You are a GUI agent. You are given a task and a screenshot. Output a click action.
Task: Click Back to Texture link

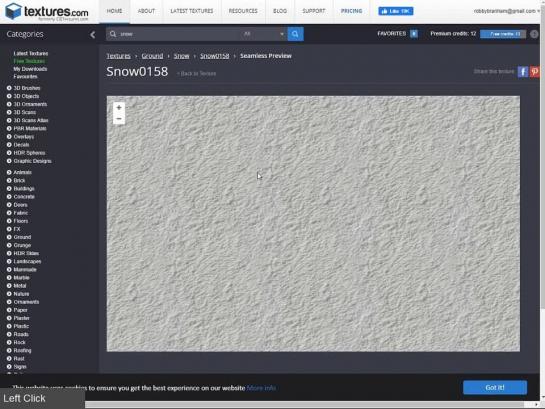point(197,73)
